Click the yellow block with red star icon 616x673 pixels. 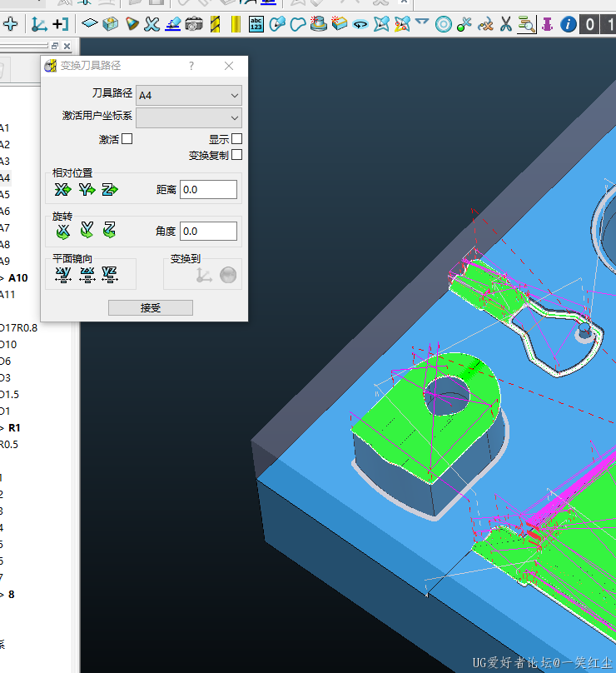tap(339, 23)
